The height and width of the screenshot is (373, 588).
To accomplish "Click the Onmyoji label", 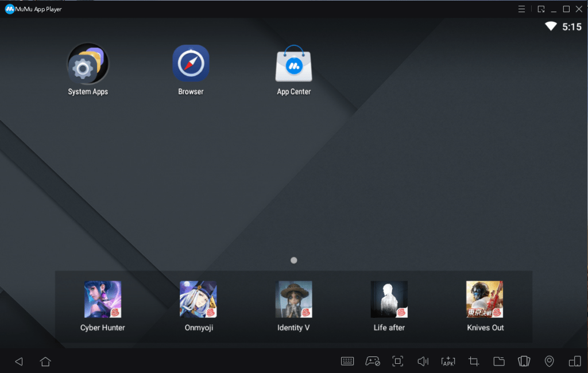I will pos(199,328).
